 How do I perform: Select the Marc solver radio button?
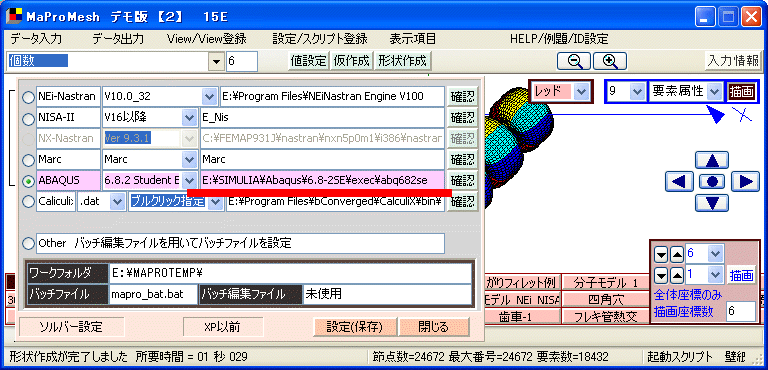point(28,160)
